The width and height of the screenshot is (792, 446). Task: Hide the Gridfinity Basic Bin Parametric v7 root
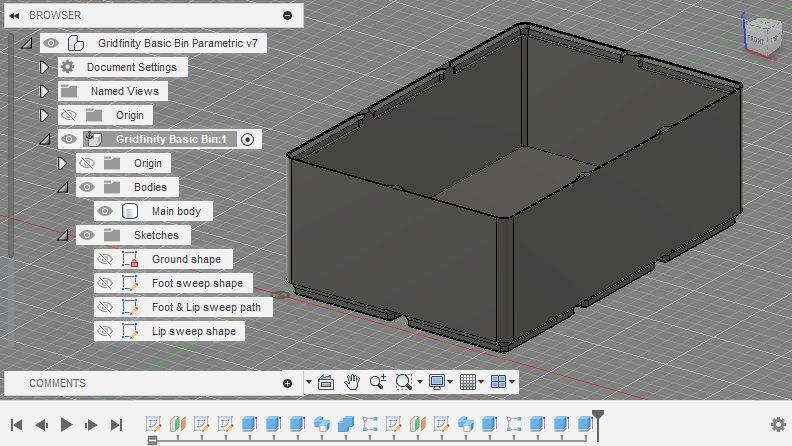pos(51,43)
